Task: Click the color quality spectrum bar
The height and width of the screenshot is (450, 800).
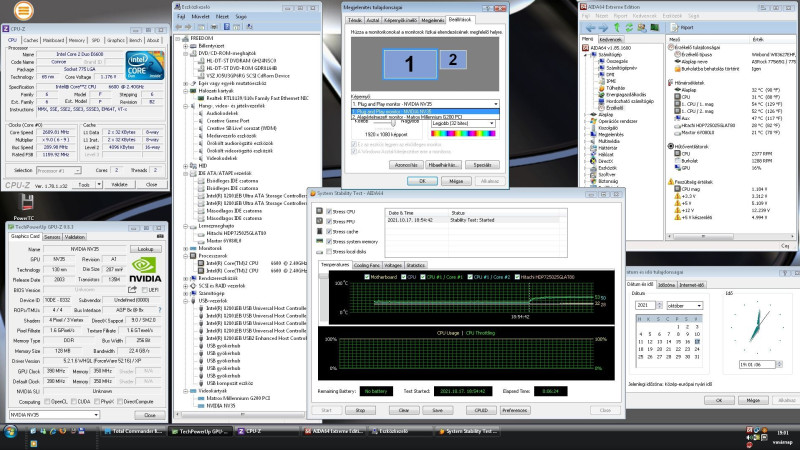Action: (463, 134)
